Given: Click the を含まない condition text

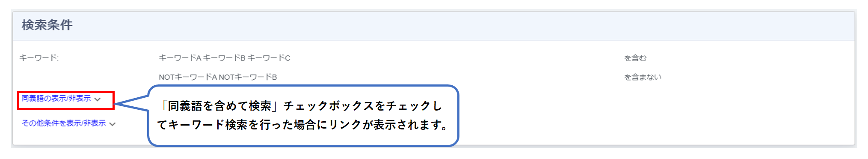Looking at the screenshot, I should (x=643, y=77).
